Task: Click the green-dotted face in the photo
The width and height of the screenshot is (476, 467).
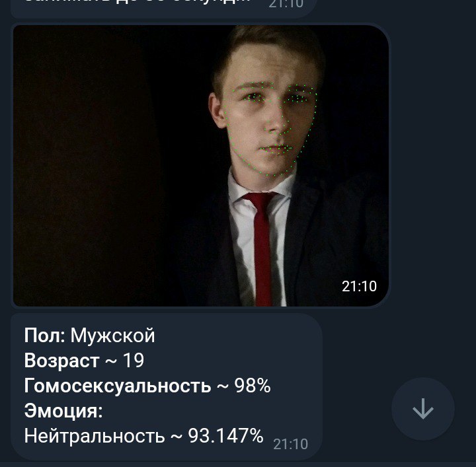Action: click(270, 127)
